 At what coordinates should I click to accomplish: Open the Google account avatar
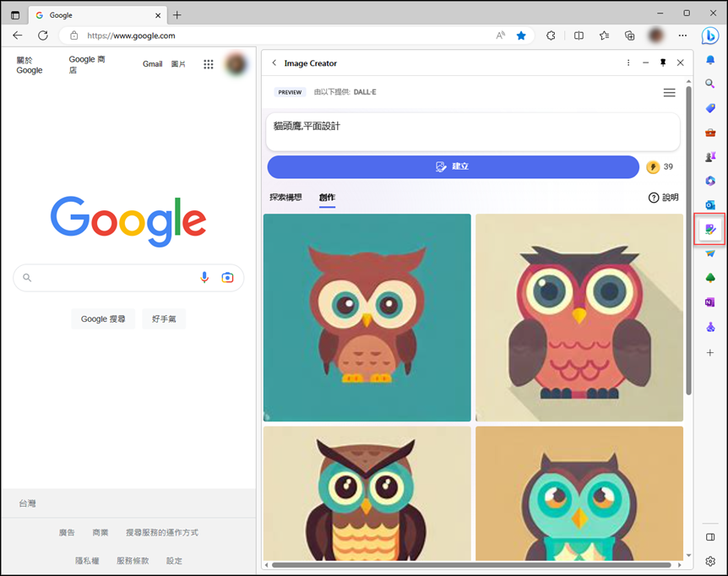pos(236,64)
